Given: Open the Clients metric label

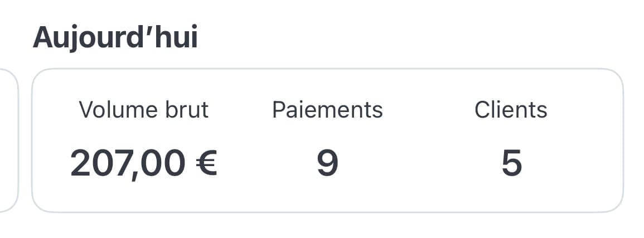Looking at the screenshot, I should (x=511, y=110).
